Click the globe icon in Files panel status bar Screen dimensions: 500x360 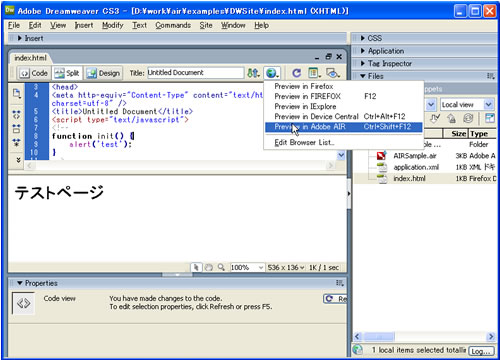[x=358, y=349]
